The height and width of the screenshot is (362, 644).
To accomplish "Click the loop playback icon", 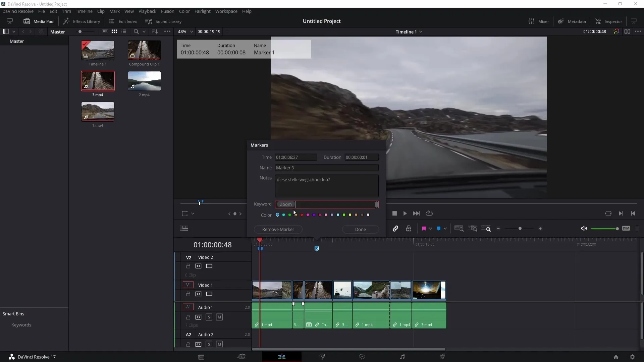I will click(x=429, y=213).
